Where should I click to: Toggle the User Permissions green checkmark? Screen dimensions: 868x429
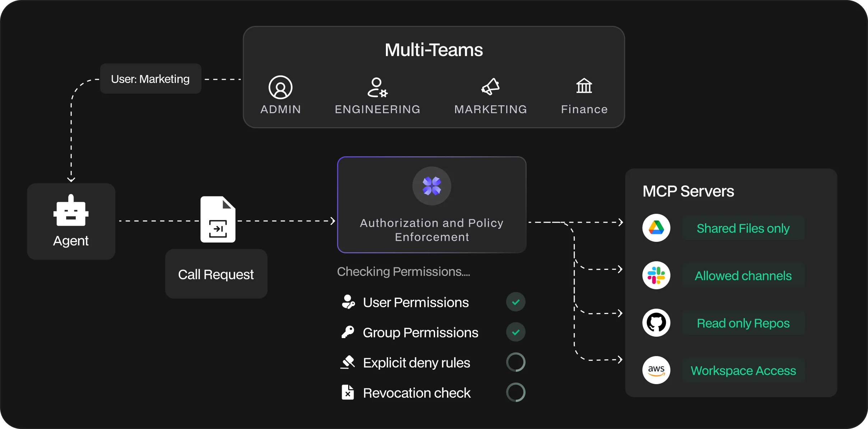516,302
